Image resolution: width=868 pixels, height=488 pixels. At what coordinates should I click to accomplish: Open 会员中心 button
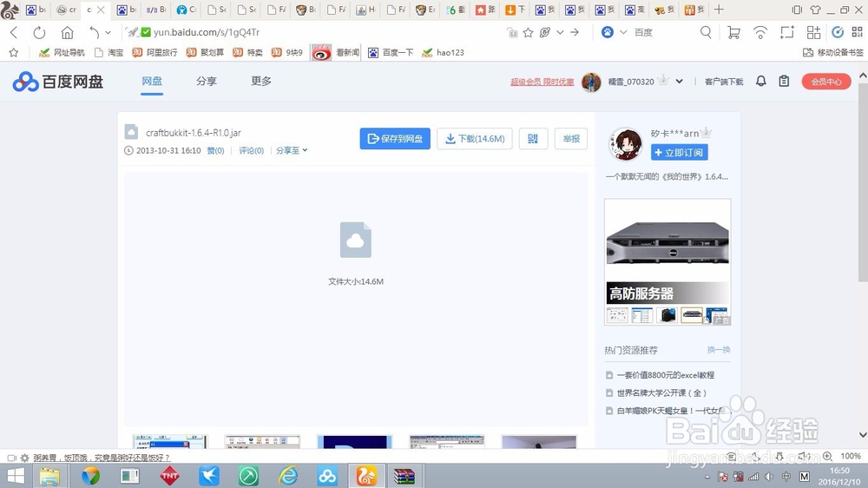(826, 82)
